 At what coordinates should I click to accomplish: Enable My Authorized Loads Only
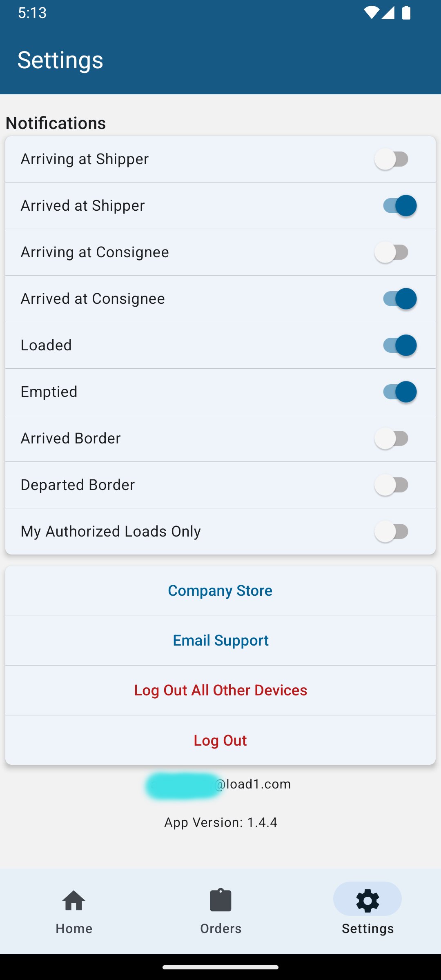coord(392,532)
